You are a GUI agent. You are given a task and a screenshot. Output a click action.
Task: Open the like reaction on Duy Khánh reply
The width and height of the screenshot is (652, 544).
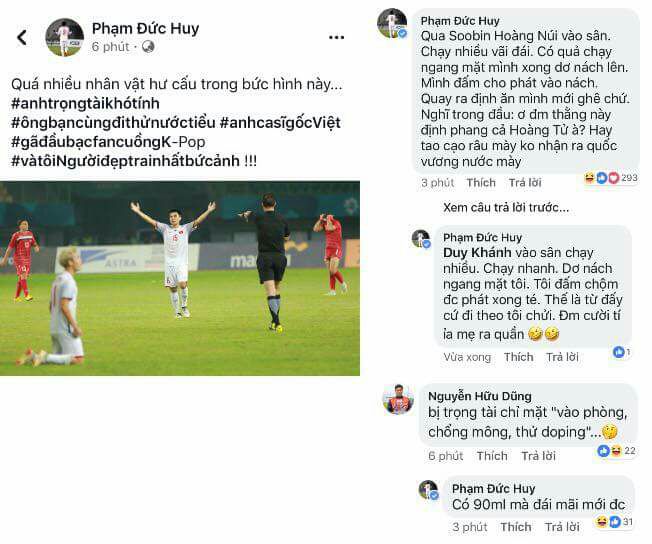(622, 352)
